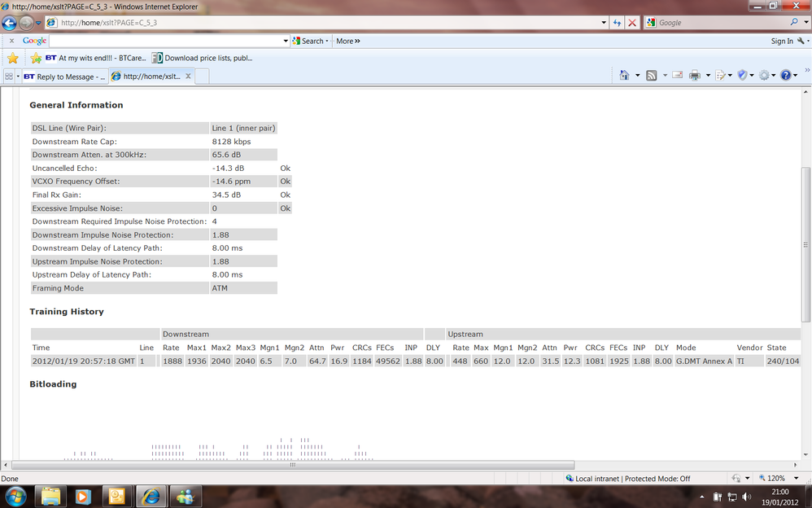
Task: Click the Back navigation arrow button
Action: point(9,23)
